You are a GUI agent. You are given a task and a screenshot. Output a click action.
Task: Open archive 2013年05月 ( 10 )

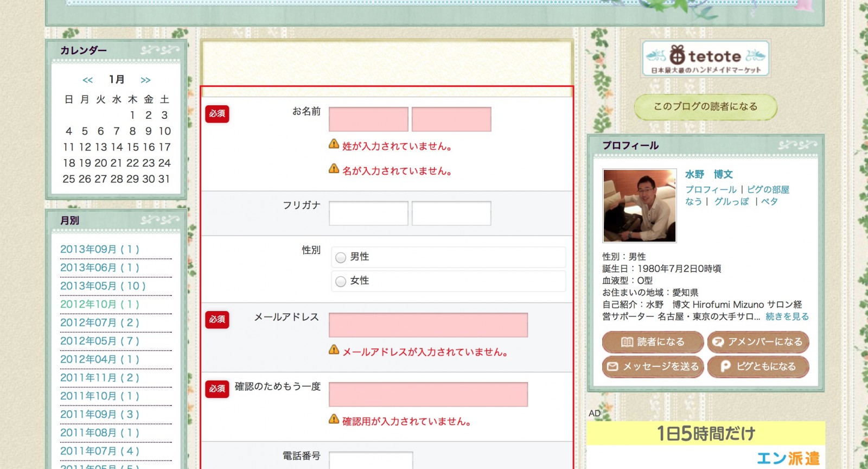point(103,286)
